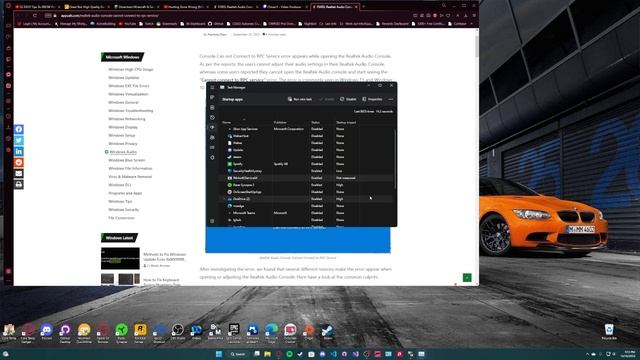Open new browser tab with plus button
640x360 pixels.
pyautogui.click(x=363, y=7)
